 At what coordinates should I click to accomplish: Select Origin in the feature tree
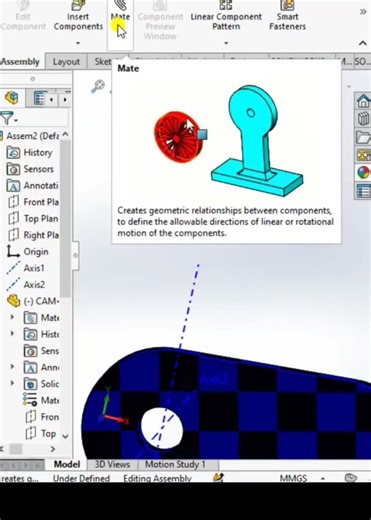pos(28,252)
